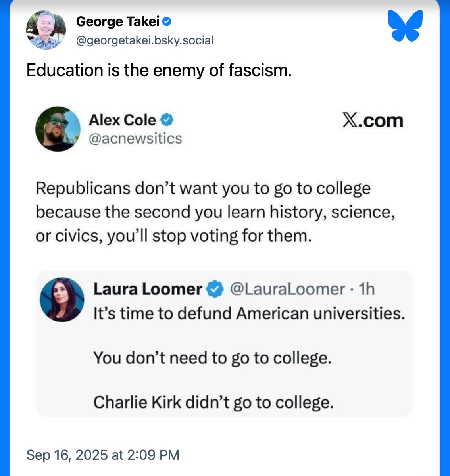
Task: Click the @LauraLoomer handle
Action: click(x=288, y=289)
